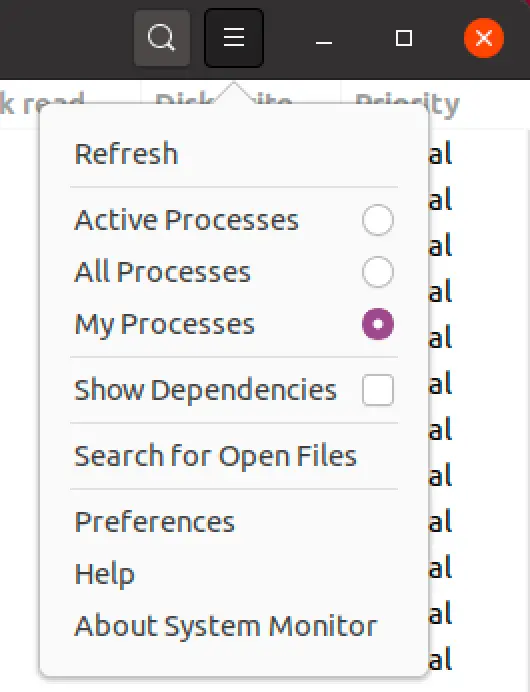Select the All Processes radio button
This screenshot has width=530, height=692.
pos(378,272)
